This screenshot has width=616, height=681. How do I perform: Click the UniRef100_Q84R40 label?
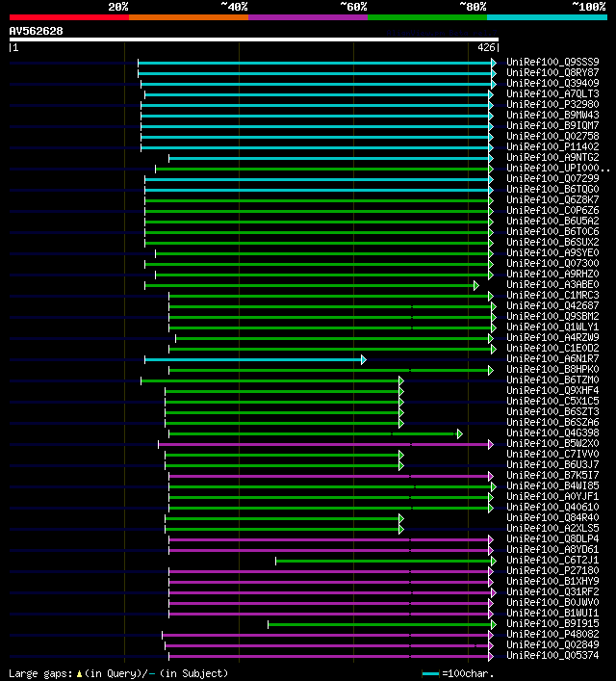coord(552,517)
